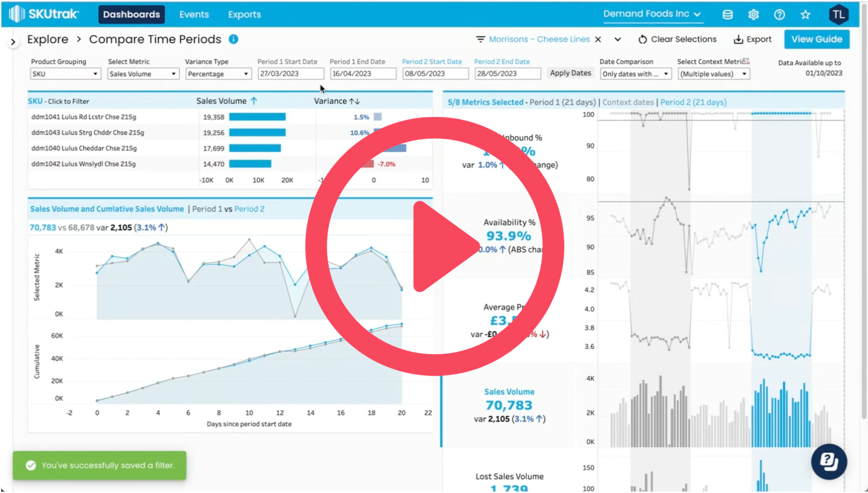The image size is (868, 493).
Task: Click the Sales Volume sort arrow
Action: pos(254,101)
